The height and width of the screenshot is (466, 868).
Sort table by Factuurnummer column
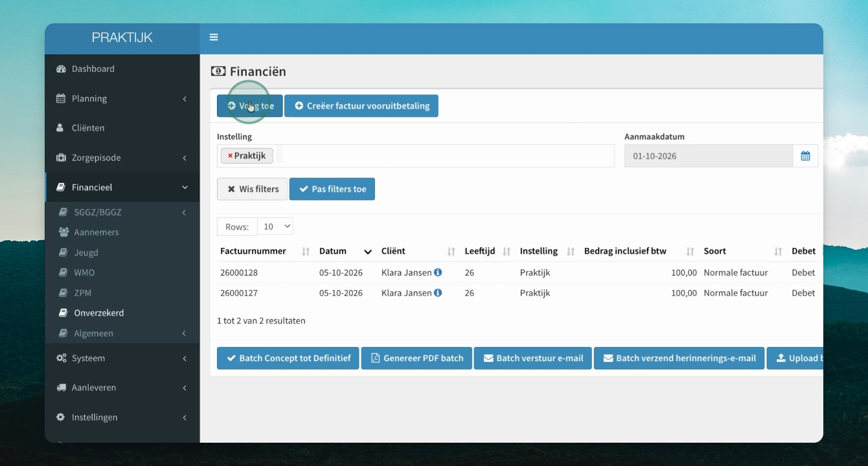306,251
